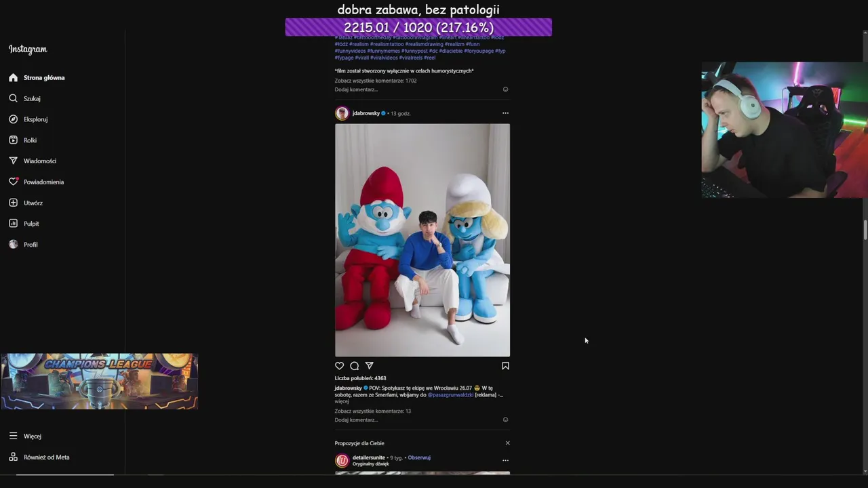Share jdabrowsky post via paper plane icon
Image resolution: width=868 pixels, height=488 pixels.
coord(370,366)
